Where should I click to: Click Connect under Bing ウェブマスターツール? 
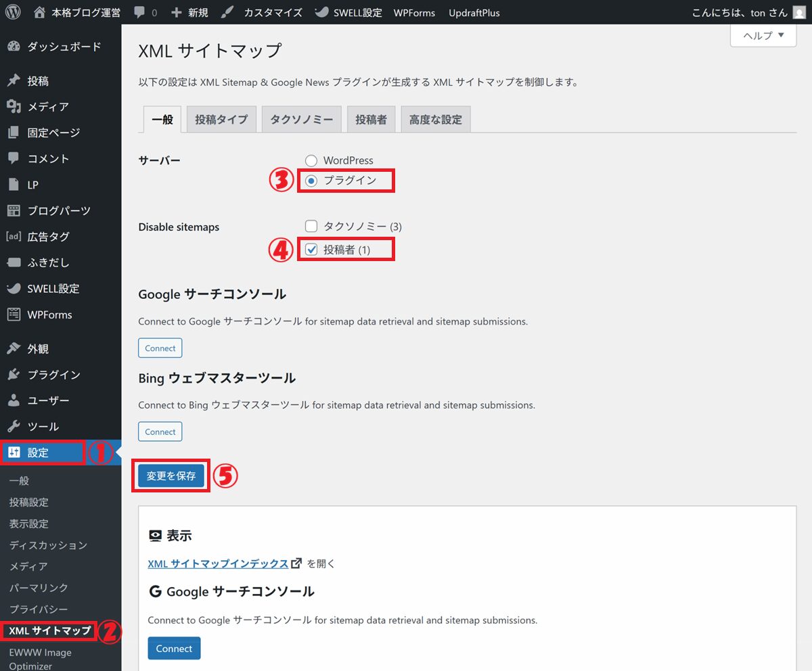click(x=160, y=432)
